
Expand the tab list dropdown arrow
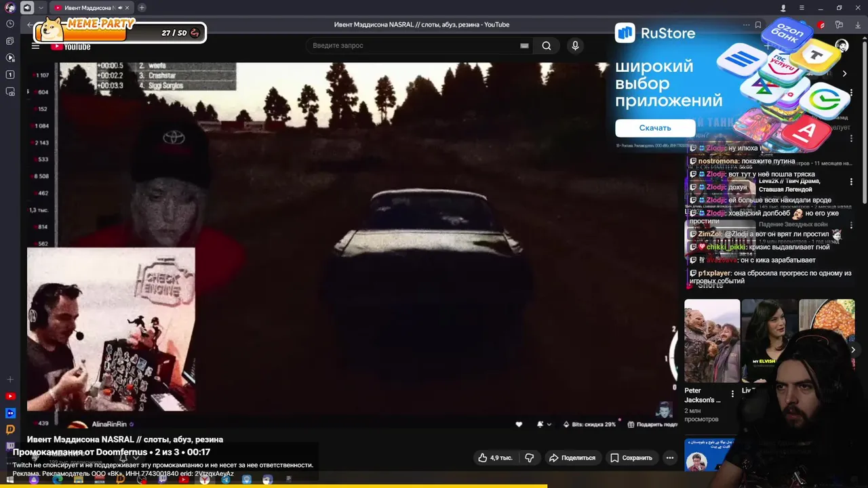tap(41, 7)
